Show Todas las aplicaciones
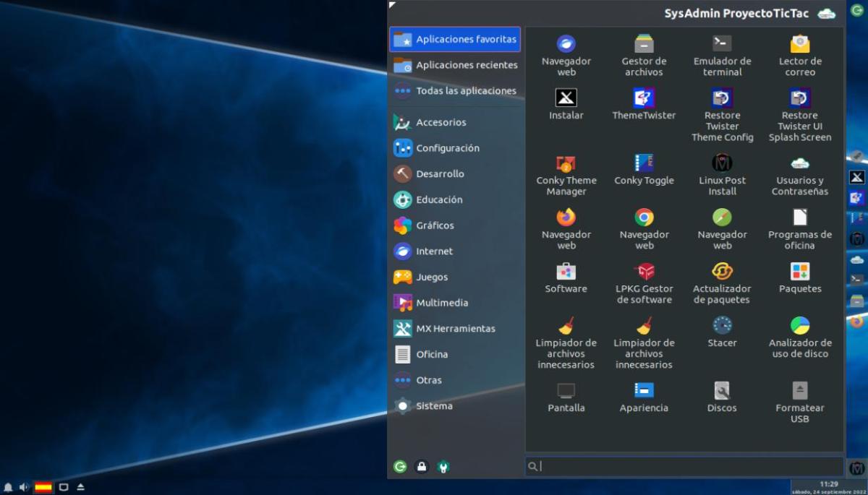The width and height of the screenshot is (868, 495). click(465, 91)
